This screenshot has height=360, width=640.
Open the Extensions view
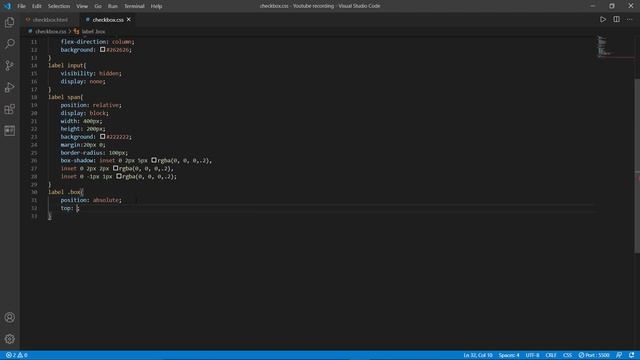[x=10, y=109]
